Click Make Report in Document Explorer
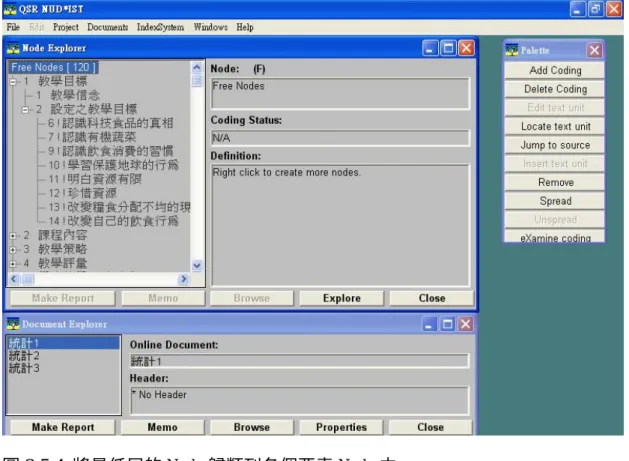 (63, 427)
